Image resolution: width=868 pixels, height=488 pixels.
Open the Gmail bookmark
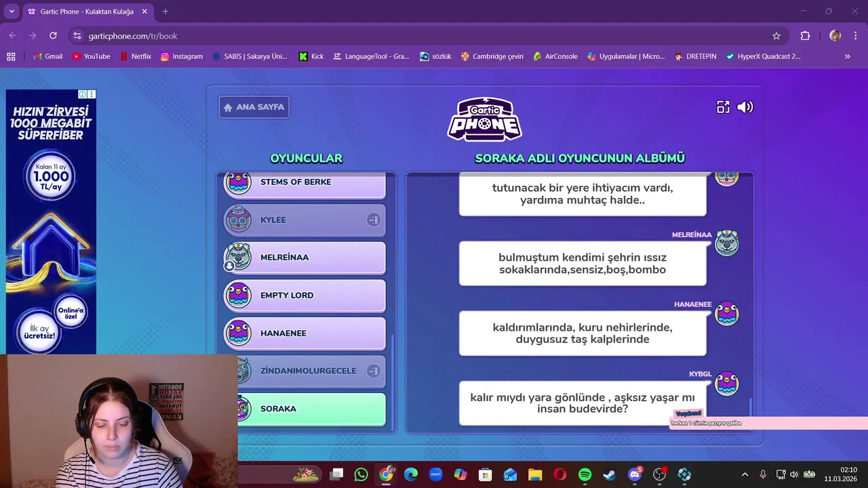[x=48, y=56]
